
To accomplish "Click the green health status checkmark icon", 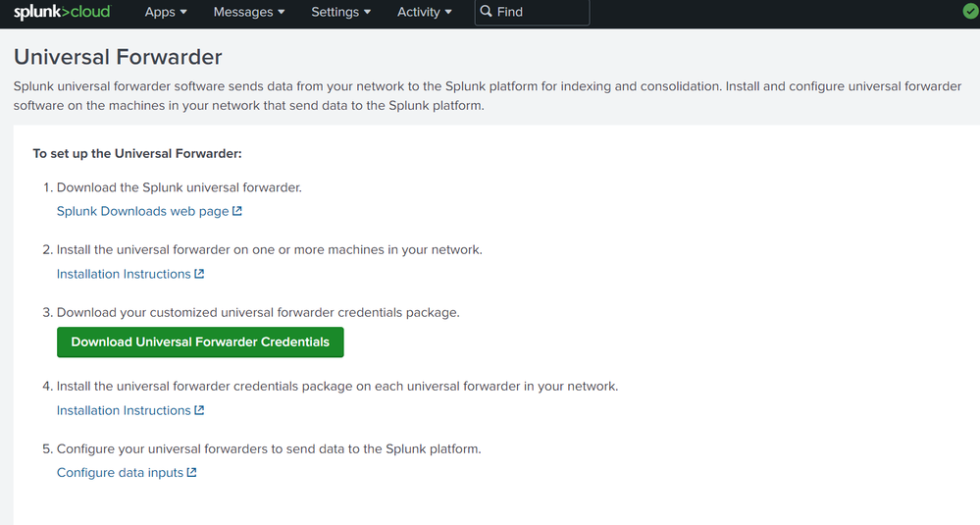I will [x=970, y=11].
